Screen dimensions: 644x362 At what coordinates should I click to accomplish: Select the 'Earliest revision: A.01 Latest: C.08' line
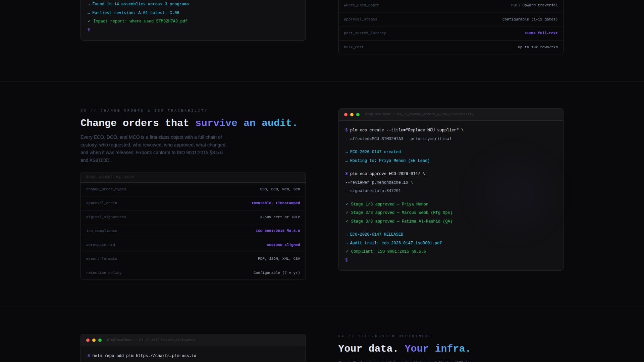click(x=133, y=13)
